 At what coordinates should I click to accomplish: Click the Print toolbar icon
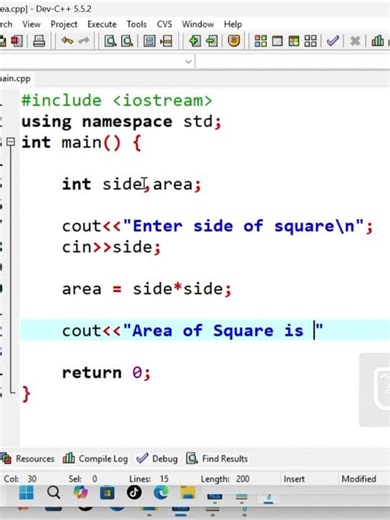39,41
